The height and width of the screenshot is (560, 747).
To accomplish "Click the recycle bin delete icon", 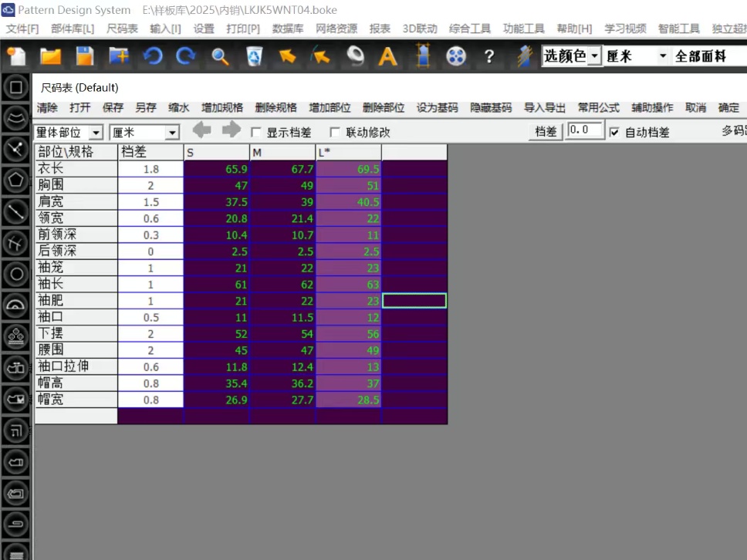I will pyautogui.click(x=254, y=56).
